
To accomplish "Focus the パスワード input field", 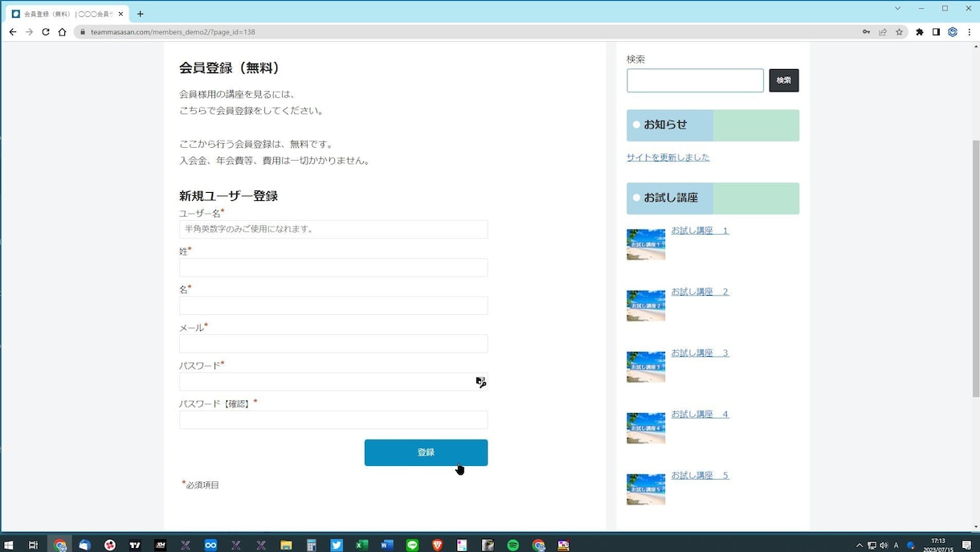I will coord(333,382).
